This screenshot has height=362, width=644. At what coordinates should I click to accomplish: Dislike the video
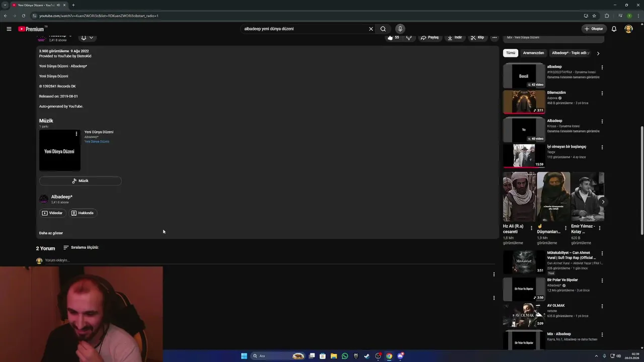[409, 37]
